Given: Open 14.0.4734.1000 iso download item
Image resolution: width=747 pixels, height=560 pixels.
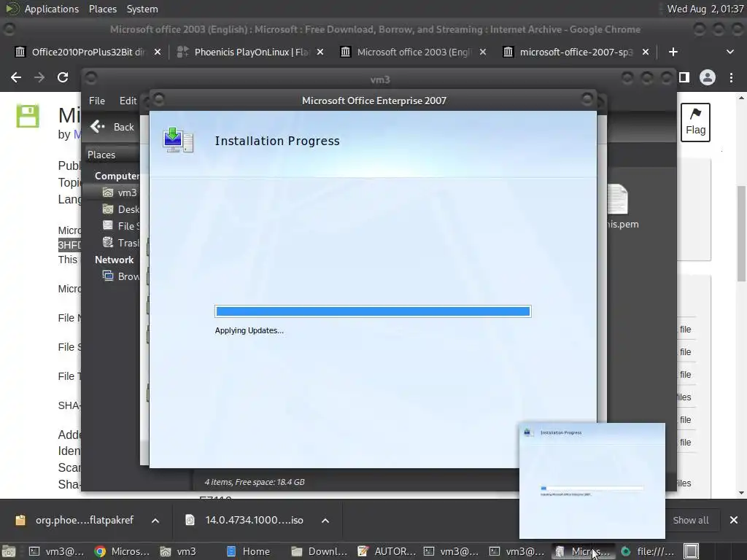Looking at the screenshot, I should (x=245, y=520).
